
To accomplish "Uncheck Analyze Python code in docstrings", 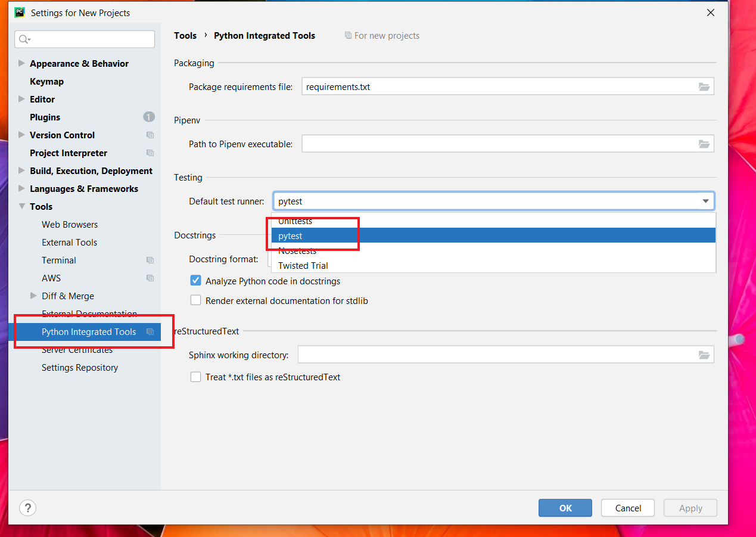I will [195, 281].
